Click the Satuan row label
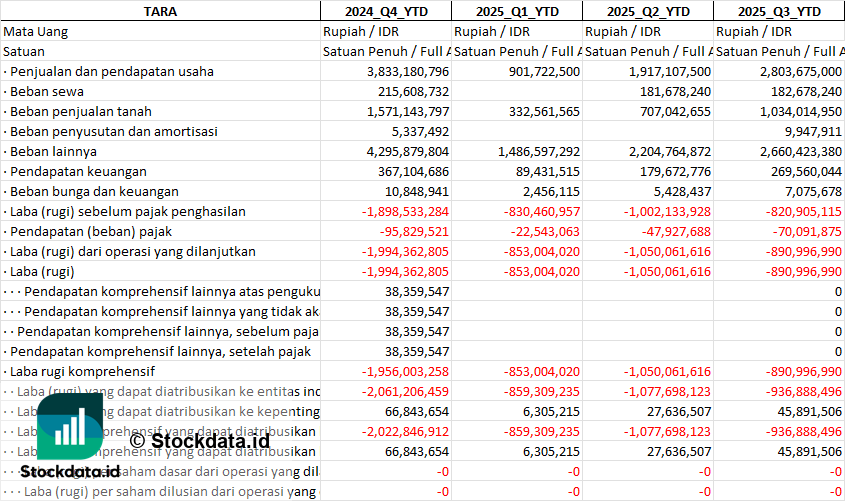845x501 pixels. (24, 52)
